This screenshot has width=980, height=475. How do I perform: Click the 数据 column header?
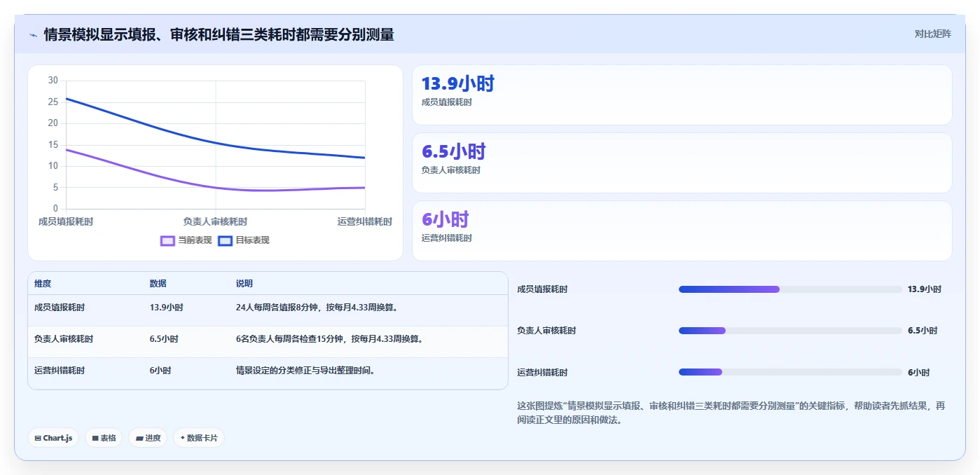coord(158,284)
